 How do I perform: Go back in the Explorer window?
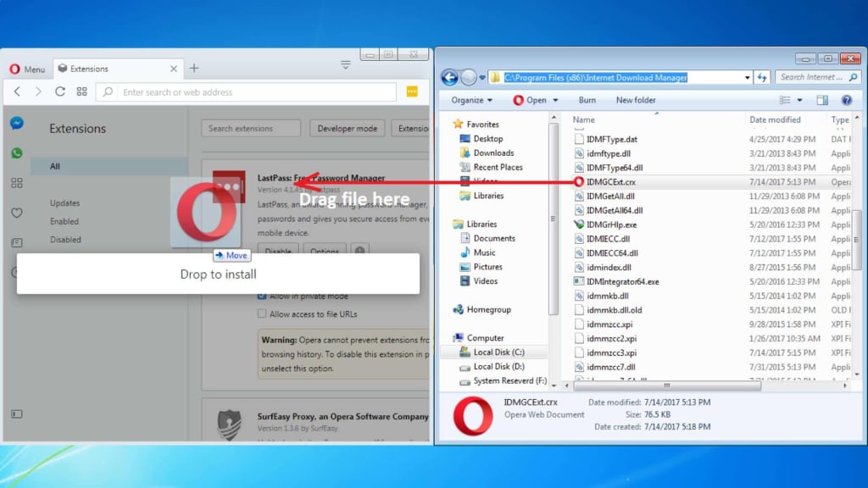coord(449,77)
